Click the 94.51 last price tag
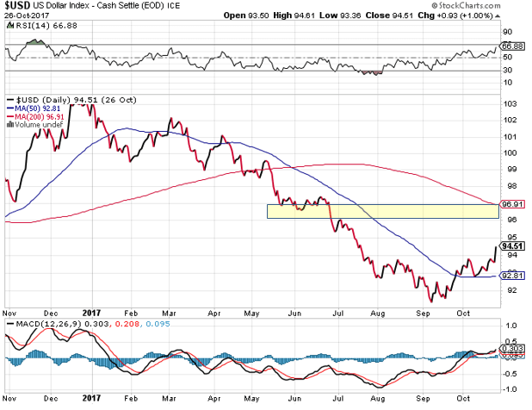532x410 pixels. pyautogui.click(x=512, y=245)
